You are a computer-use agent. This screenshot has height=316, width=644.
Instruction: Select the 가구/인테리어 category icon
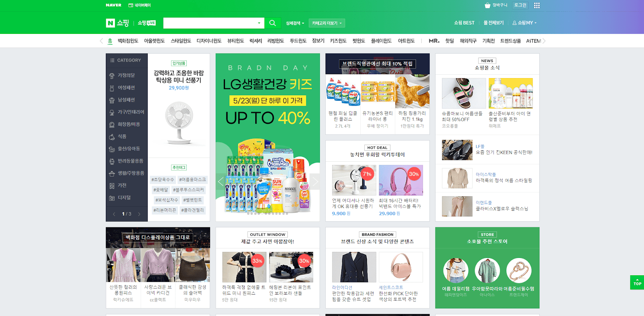tap(112, 112)
